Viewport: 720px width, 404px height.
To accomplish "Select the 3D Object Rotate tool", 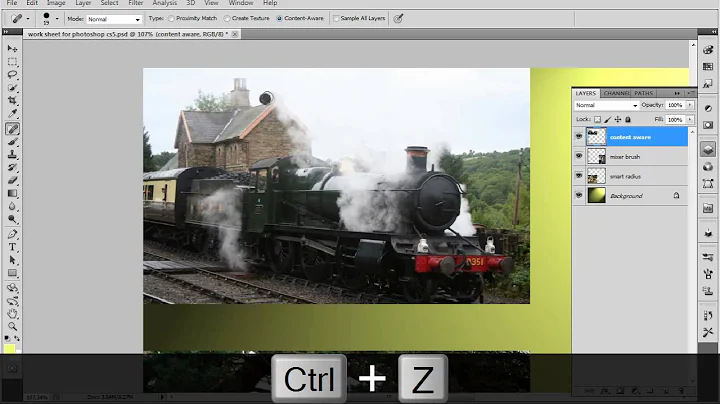I will click(12, 288).
